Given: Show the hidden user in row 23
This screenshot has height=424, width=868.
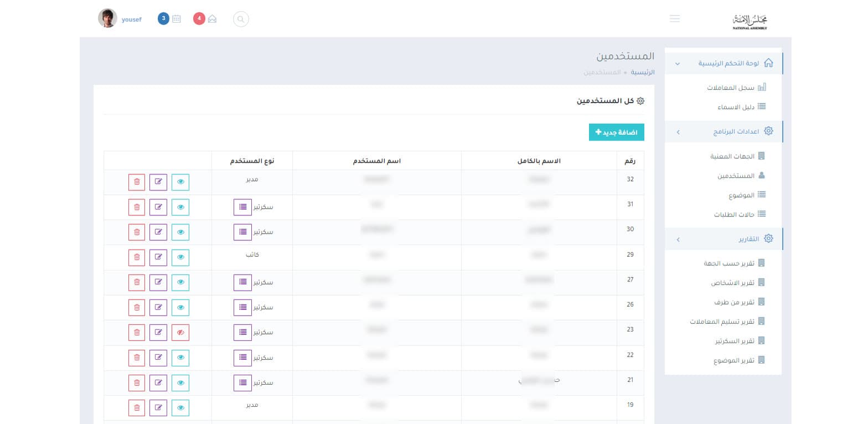Looking at the screenshot, I should [180, 333].
